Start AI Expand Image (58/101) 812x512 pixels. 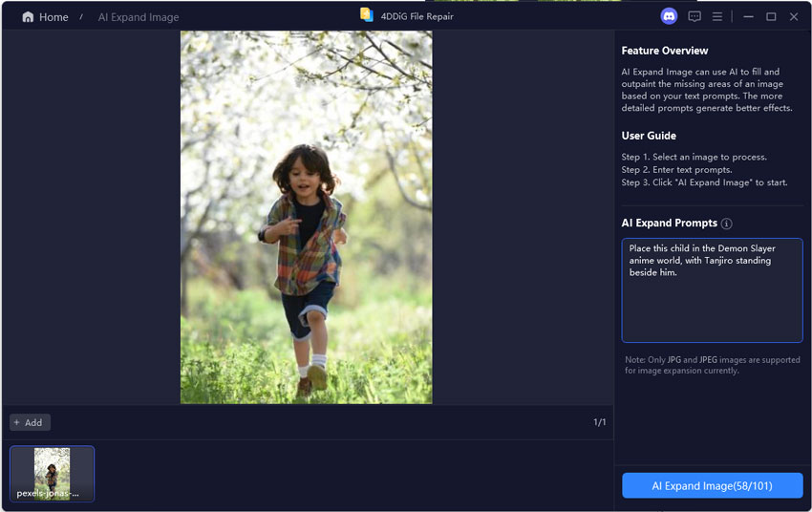point(712,485)
